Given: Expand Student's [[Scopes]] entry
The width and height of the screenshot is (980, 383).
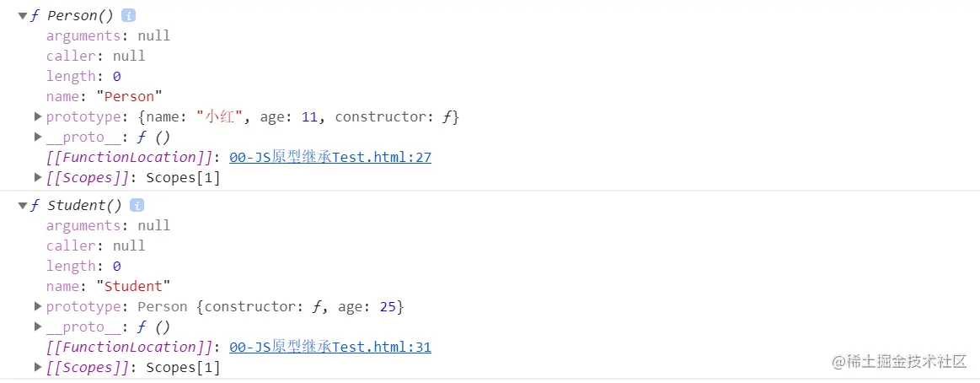Looking at the screenshot, I should click(x=38, y=367).
